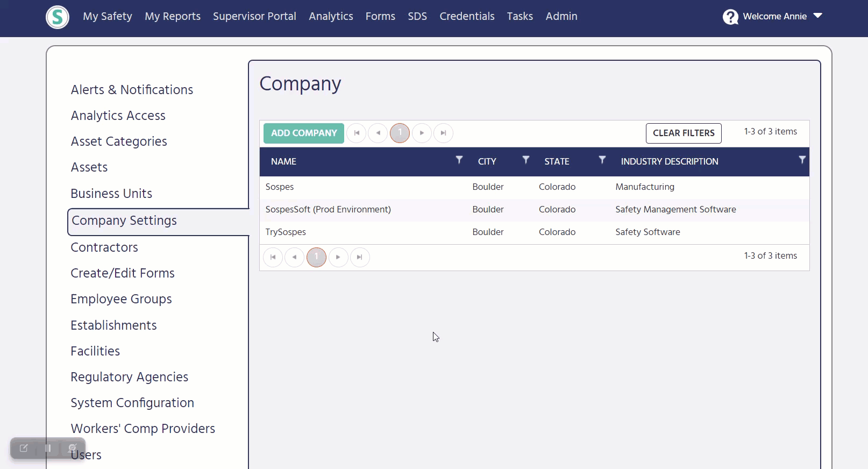The height and width of the screenshot is (469, 868).
Task: Select the SospesSoft (Prod Environment) row name
Action: pyautogui.click(x=328, y=209)
